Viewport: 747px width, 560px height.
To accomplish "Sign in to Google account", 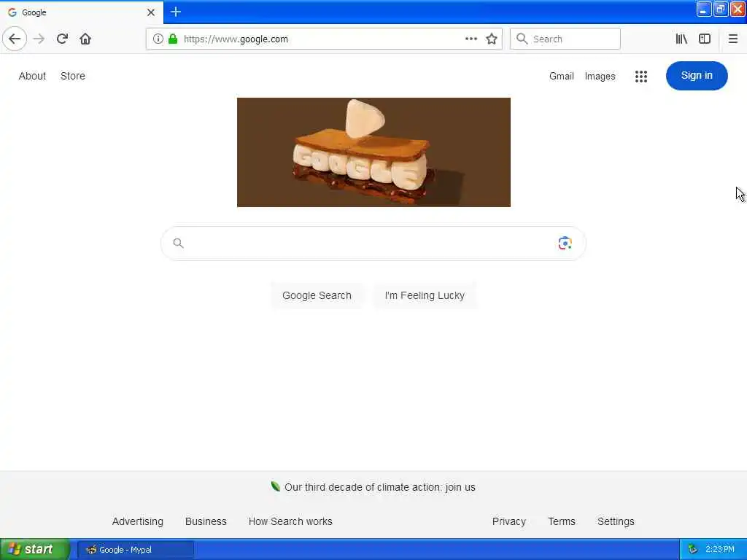I will pyautogui.click(x=697, y=76).
